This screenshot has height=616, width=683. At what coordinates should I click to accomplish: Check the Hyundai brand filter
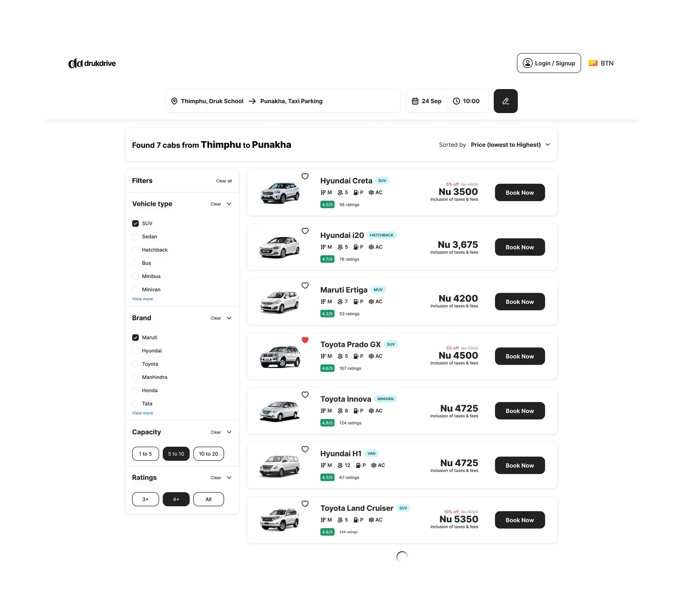[x=135, y=351]
